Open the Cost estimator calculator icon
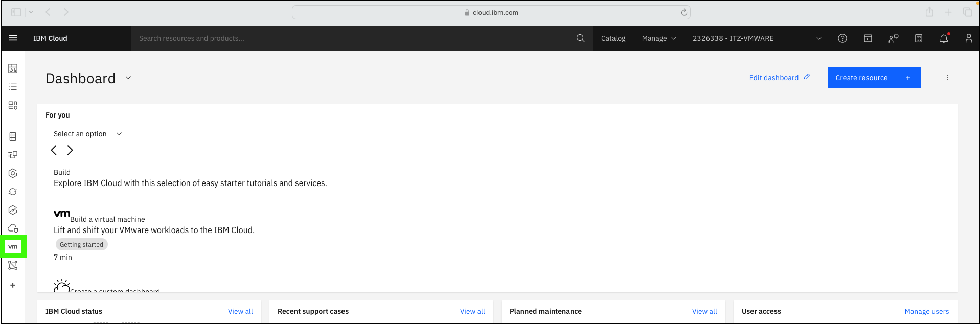Viewport: 980px width, 324px height. coord(919,38)
